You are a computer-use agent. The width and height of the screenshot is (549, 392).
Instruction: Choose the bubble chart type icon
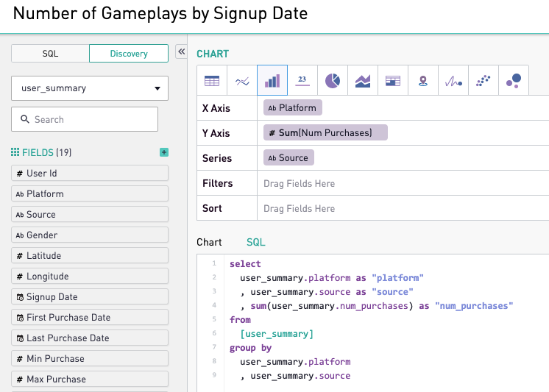514,81
